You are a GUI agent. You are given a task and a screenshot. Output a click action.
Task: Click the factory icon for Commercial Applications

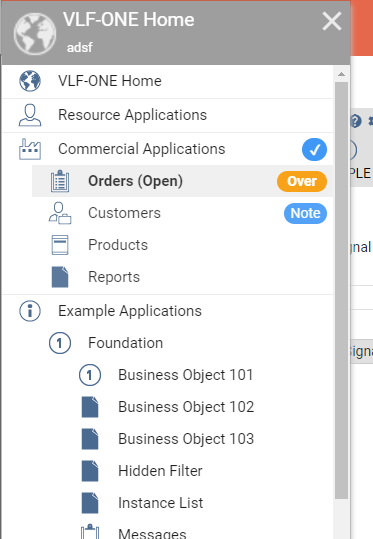pyautogui.click(x=30, y=149)
